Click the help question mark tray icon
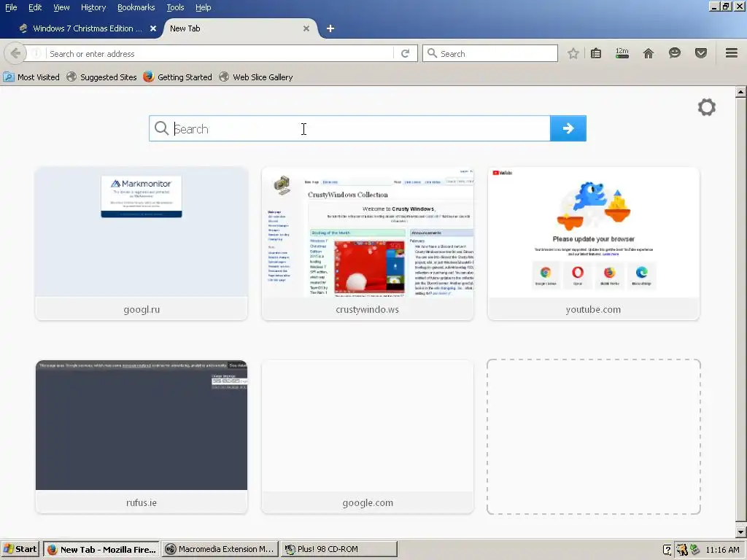Viewport: 747px width, 560px height. (667, 550)
